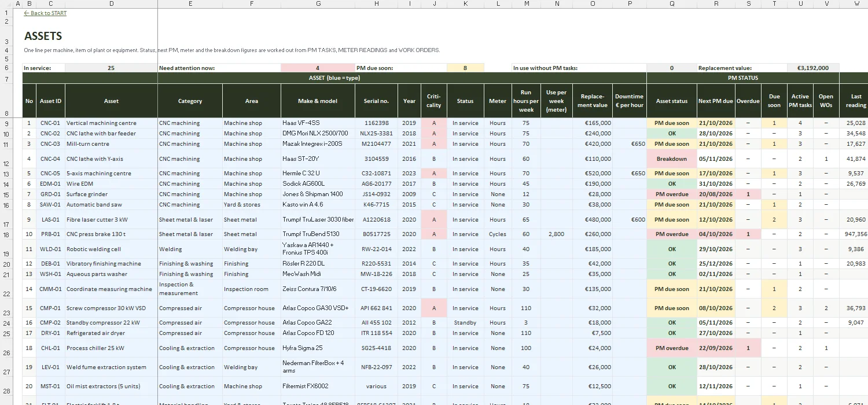Click the €600 downtime cell for LAS-01
This screenshot has height=405, width=868.
coord(630,220)
